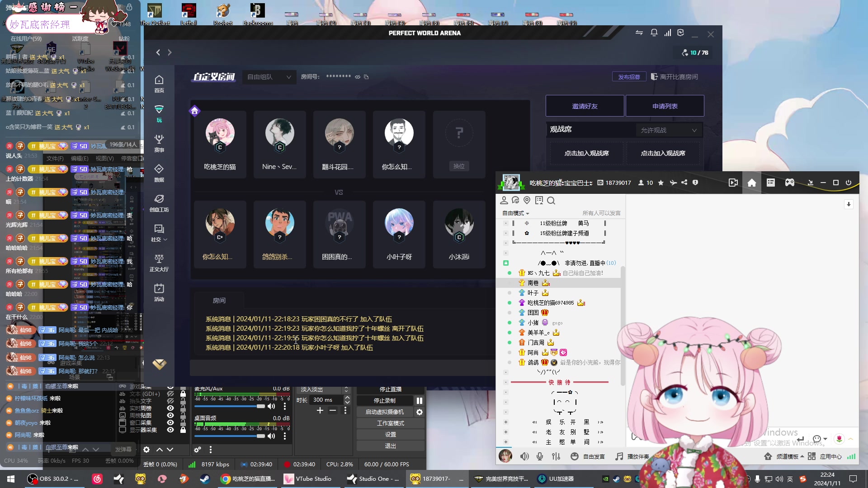868x488 pixels.
Task: Expand the 老友别墅 channel group in YY
Action: coord(506,432)
